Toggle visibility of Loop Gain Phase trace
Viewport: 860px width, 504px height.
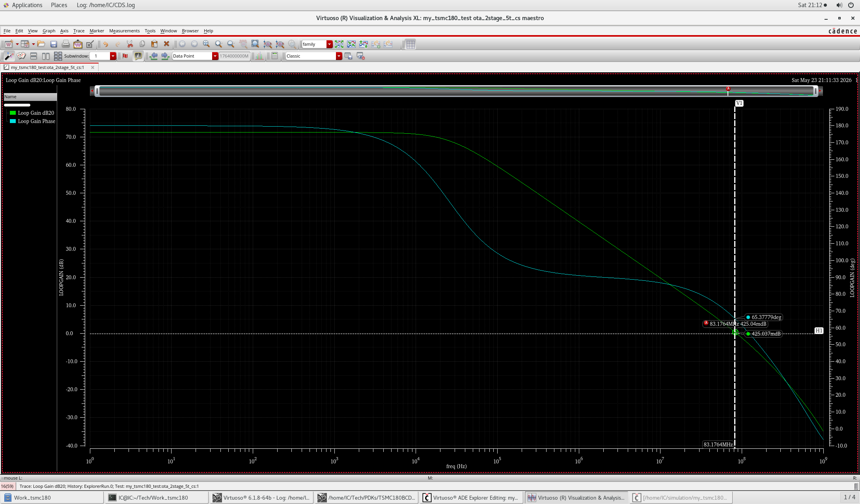coord(13,121)
